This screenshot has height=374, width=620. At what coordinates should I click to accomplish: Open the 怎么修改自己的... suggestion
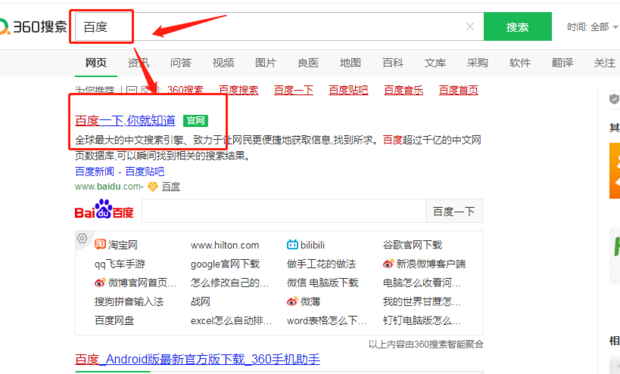[x=229, y=283]
